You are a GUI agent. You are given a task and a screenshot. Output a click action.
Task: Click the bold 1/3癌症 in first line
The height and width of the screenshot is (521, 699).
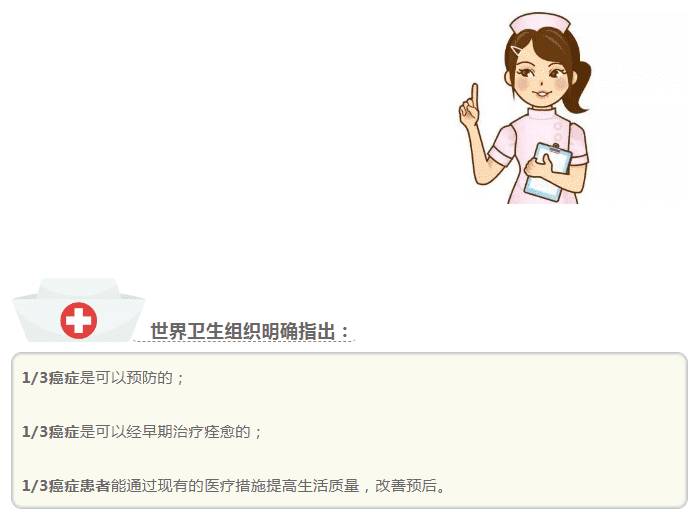tap(50, 378)
